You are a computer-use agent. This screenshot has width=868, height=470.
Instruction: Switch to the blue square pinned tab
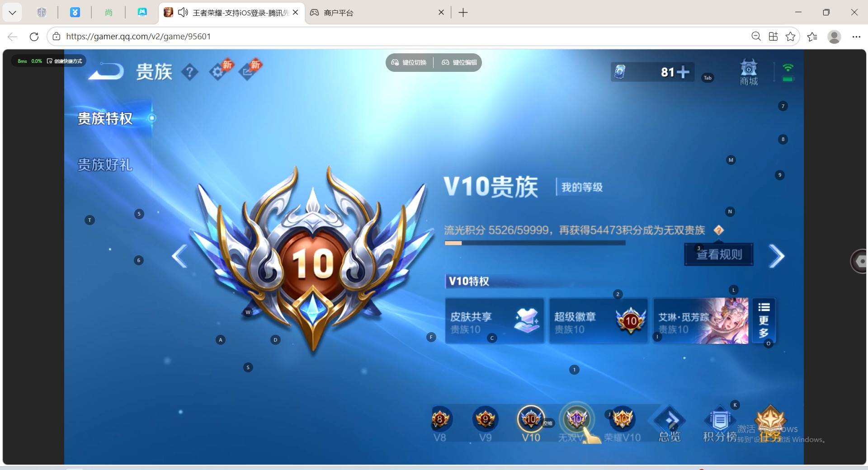tap(75, 13)
